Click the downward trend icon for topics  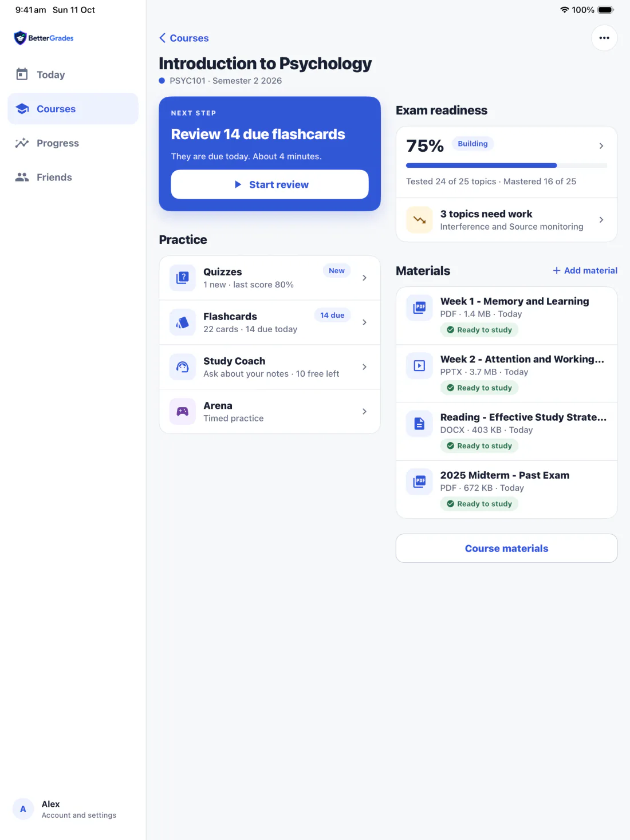[419, 220]
